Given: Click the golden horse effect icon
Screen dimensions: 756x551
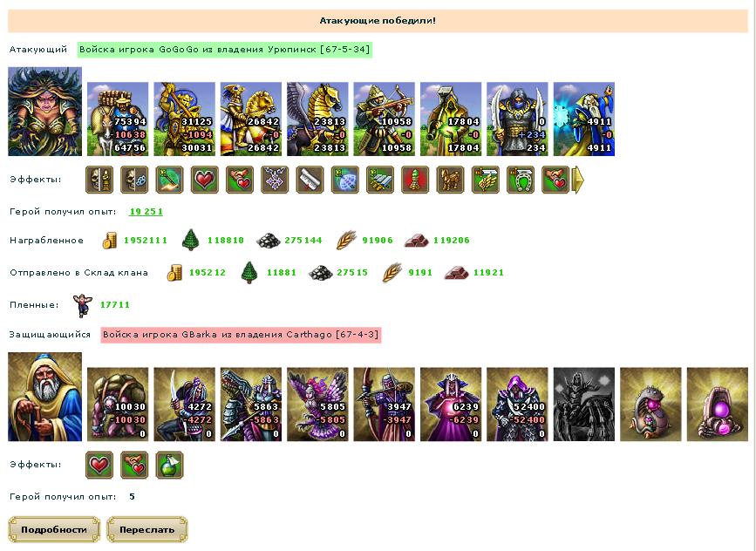Looking at the screenshot, I should point(450,180).
